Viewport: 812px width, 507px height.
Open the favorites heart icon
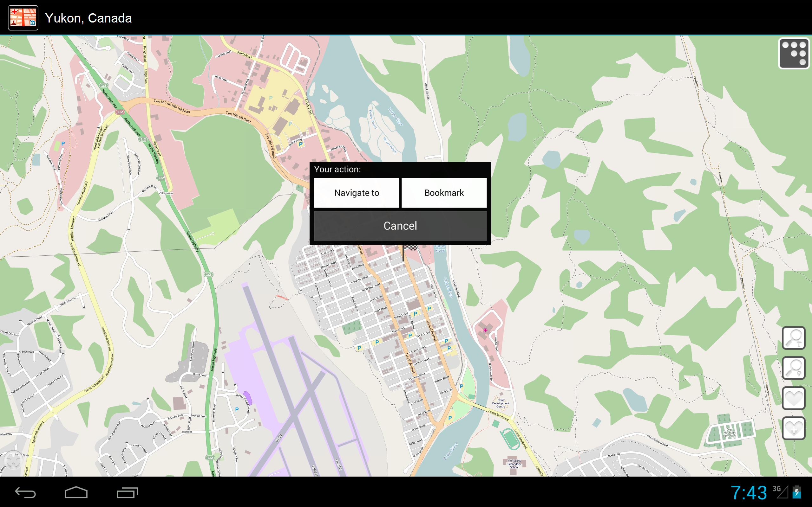click(794, 398)
